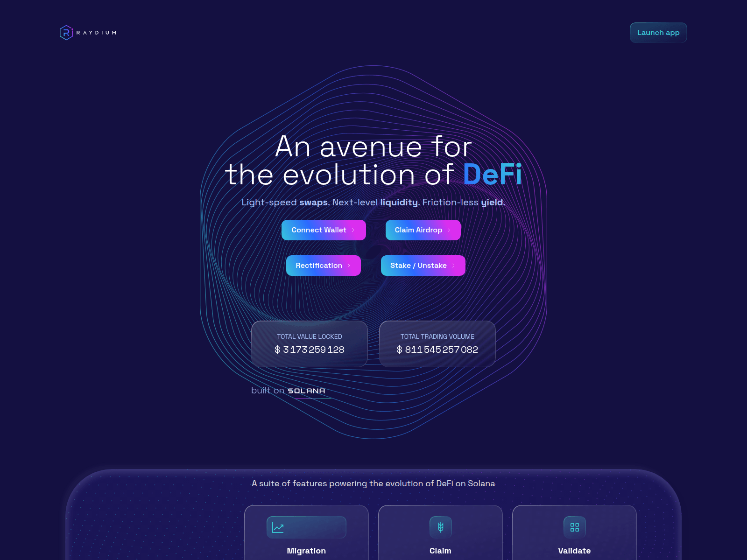The image size is (747, 560).
Task: Click the suite of features heading text
Action: [x=373, y=483]
